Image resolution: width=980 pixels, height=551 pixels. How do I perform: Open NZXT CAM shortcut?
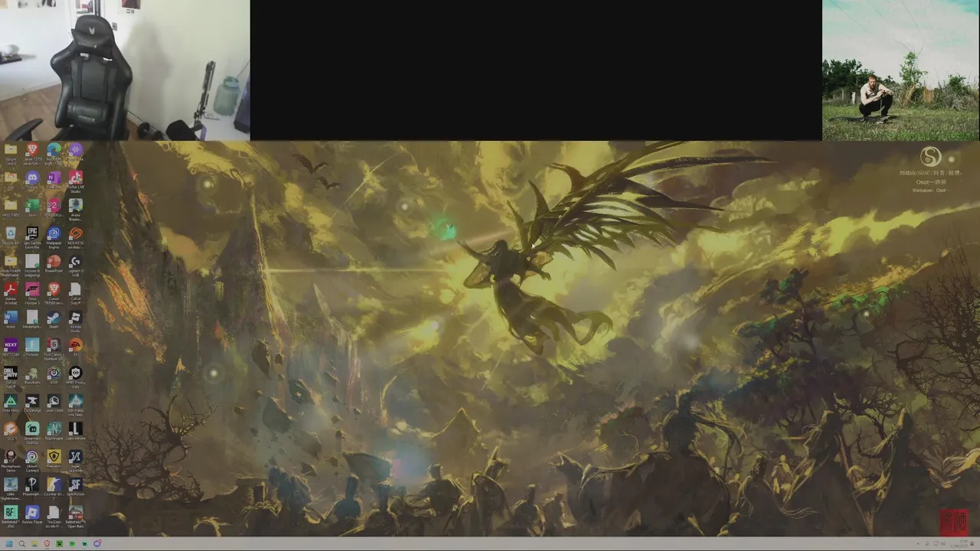click(x=11, y=348)
